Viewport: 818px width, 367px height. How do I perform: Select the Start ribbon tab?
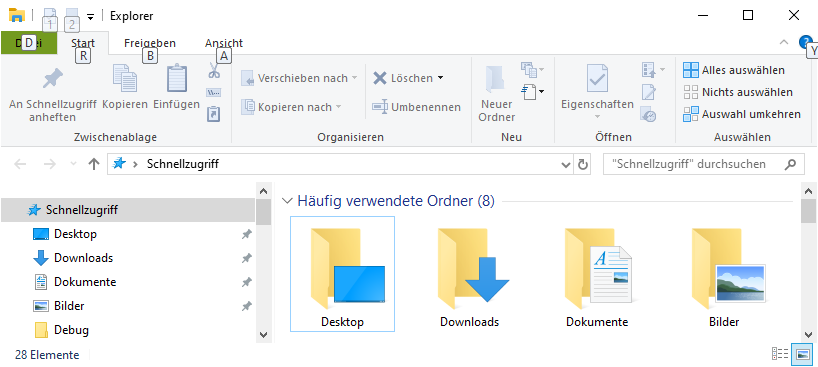click(x=83, y=43)
